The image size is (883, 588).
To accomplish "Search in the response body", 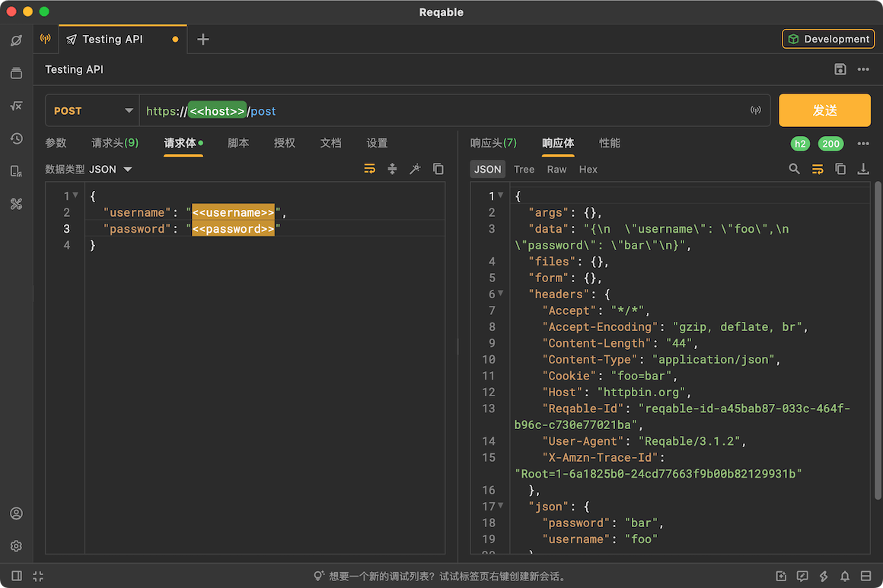I will point(794,169).
